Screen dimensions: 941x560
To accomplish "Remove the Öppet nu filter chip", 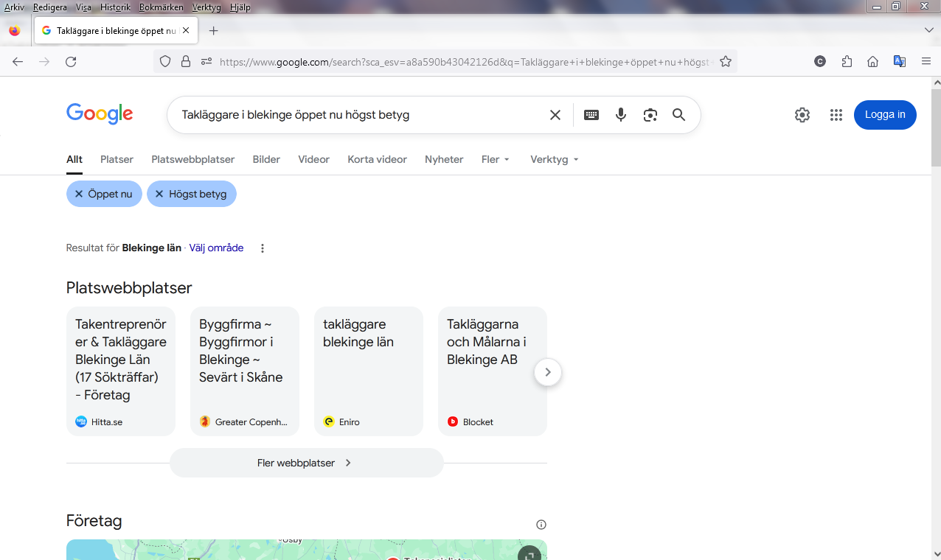I will click(x=79, y=194).
